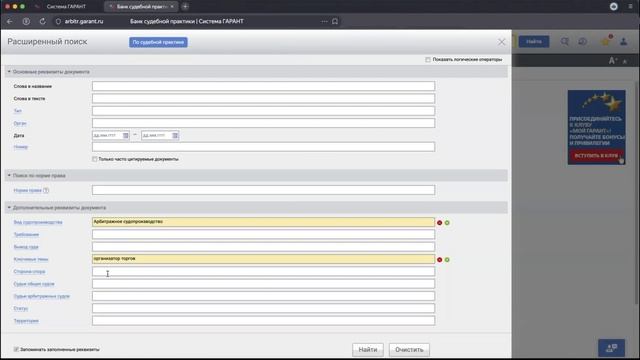This screenshot has width=640, height=360.
Task: Open the Норма права link
Action: tap(28, 190)
